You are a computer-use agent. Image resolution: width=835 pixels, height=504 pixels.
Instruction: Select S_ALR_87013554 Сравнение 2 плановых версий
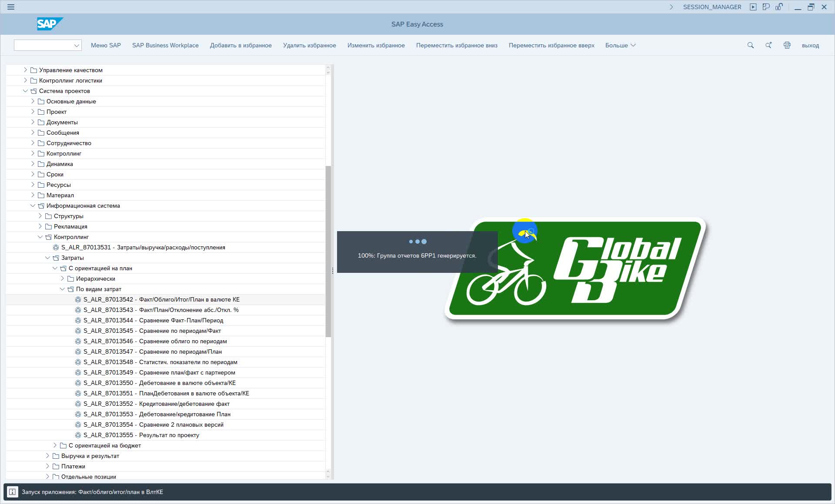pos(153,424)
